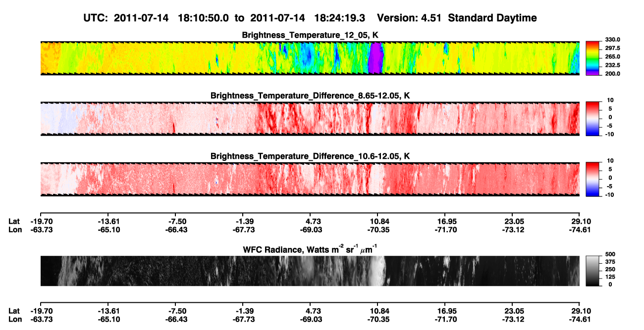Click the Version: 4.51 Standard Daytime label
Image resolution: width=644 pixels, height=330 pixels.
click(x=457, y=18)
